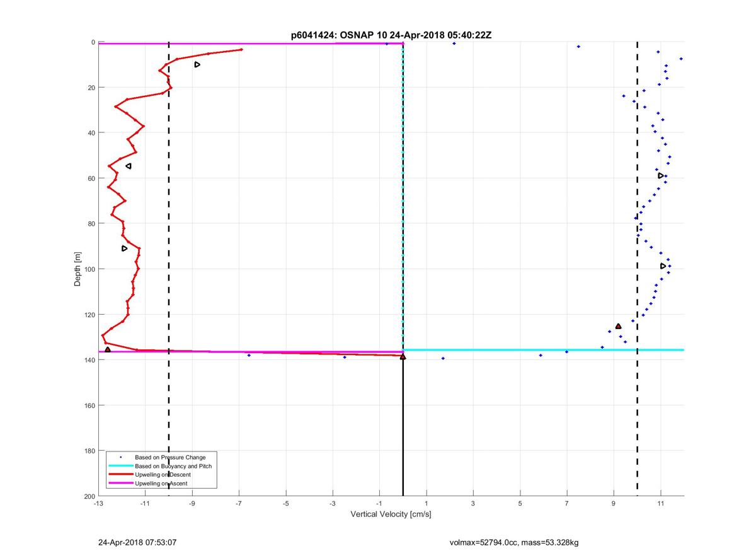Click y-axis tick label 100

pyautogui.click(x=89, y=269)
